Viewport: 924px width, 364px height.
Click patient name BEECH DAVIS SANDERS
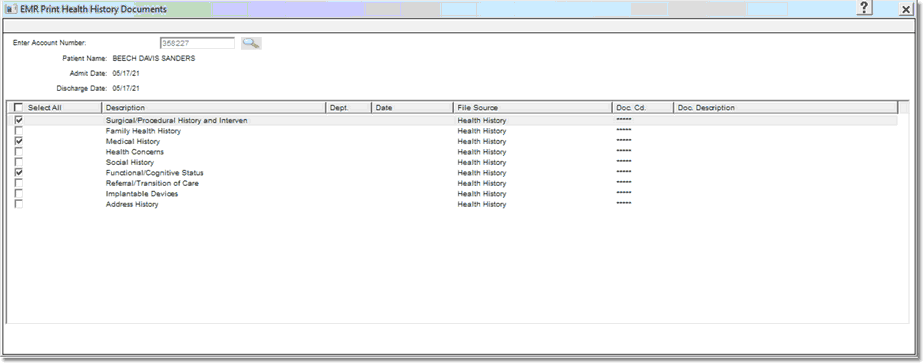click(x=153, y=59)
